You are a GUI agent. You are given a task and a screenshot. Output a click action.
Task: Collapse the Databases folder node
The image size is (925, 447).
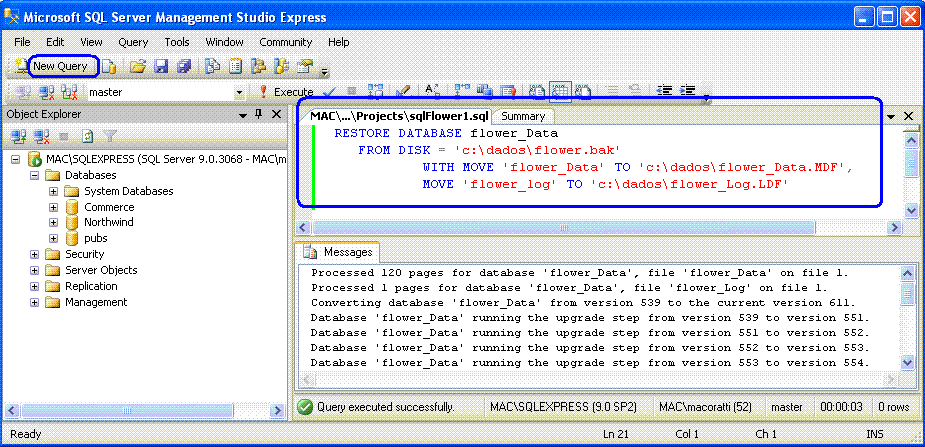[35, 175]
